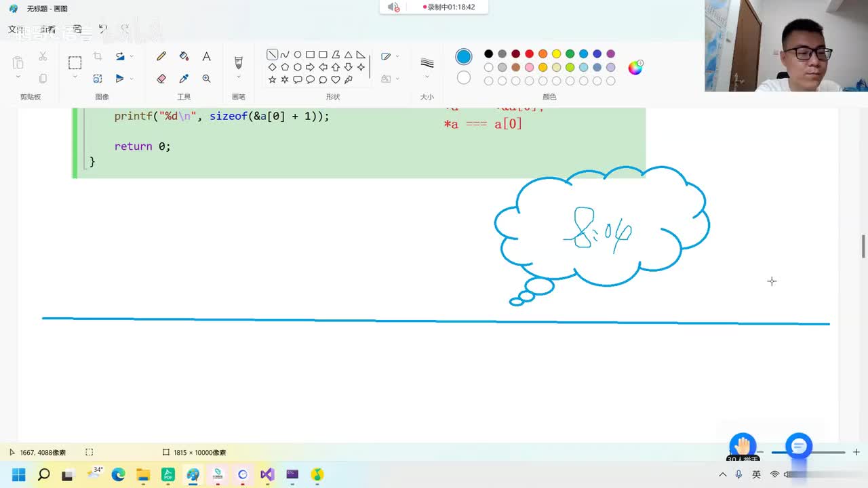Select the Pencil tool
Screen dimensions: 868x488
161,56
